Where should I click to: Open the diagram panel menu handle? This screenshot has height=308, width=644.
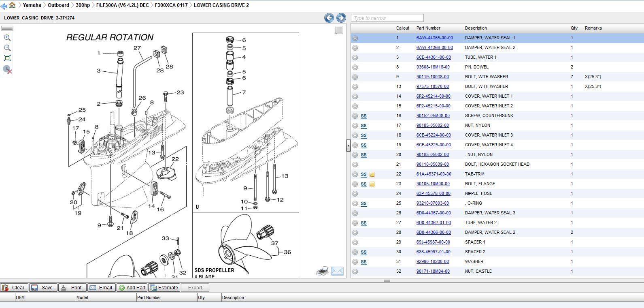pos(7,28)
